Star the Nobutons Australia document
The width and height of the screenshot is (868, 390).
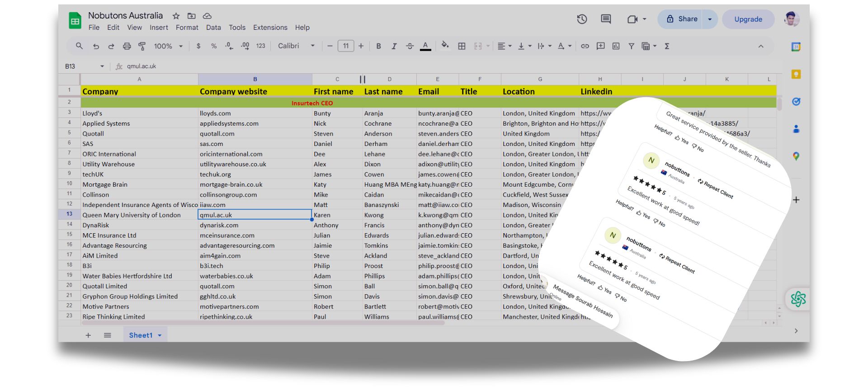(x=176, y=16)
